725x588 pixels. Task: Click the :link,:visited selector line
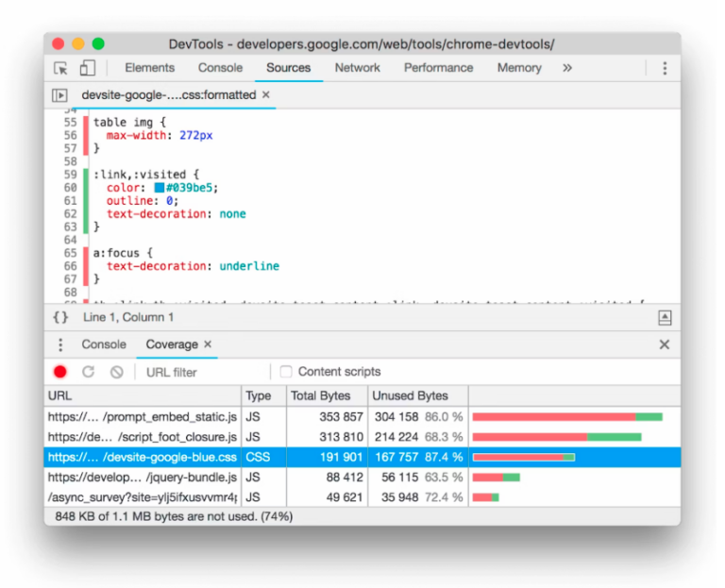pyautogui.click(x=146, y=175)
